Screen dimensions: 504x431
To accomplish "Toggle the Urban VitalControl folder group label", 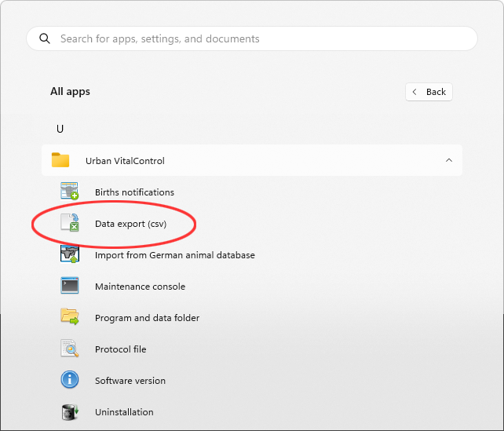I will point(125,161).
